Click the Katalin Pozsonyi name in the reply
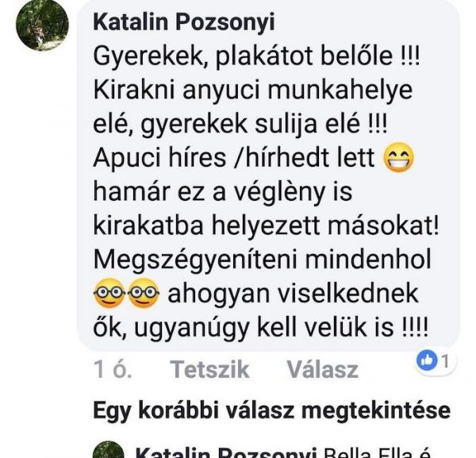This screenshot has width=476, height=458. point(226,452)
